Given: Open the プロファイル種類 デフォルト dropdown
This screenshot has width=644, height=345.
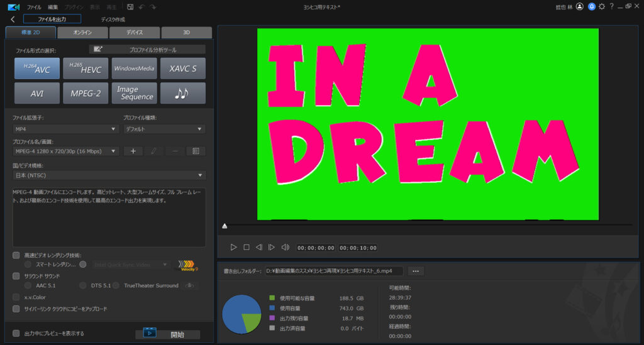Looking at the screenshot, I should tap(164, 129).
